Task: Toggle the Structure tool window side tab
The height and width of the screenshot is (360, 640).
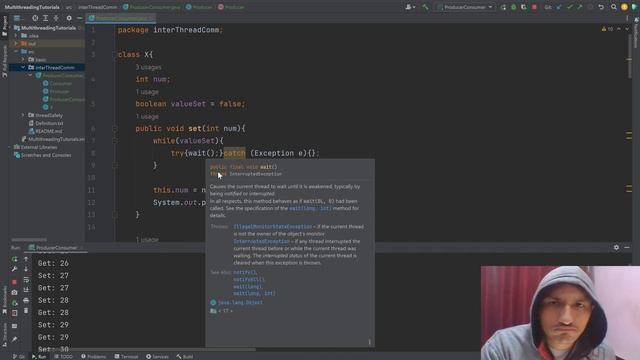Action: [4, 335]
